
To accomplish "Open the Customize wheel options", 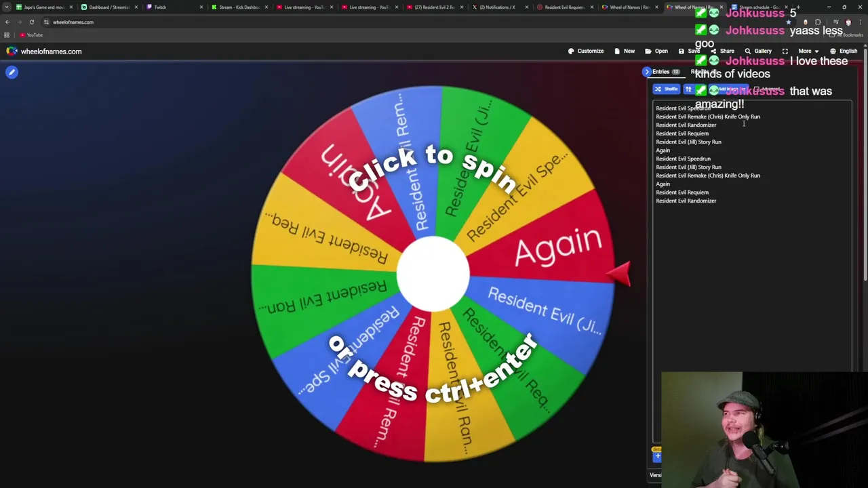I will click(585, 51).
